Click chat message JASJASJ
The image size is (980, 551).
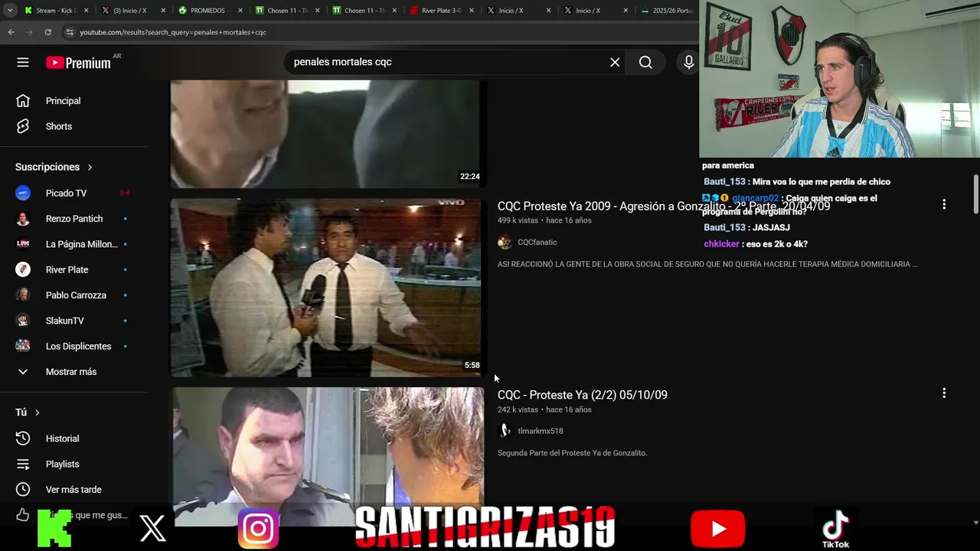click(746, 227)
